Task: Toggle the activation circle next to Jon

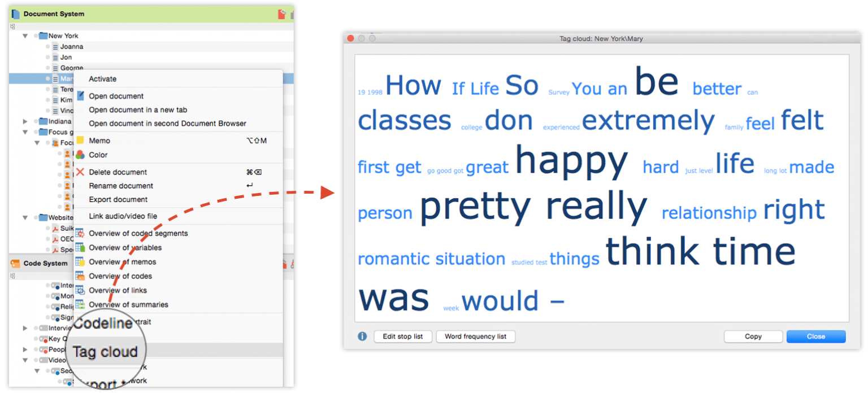Action: 49,57
